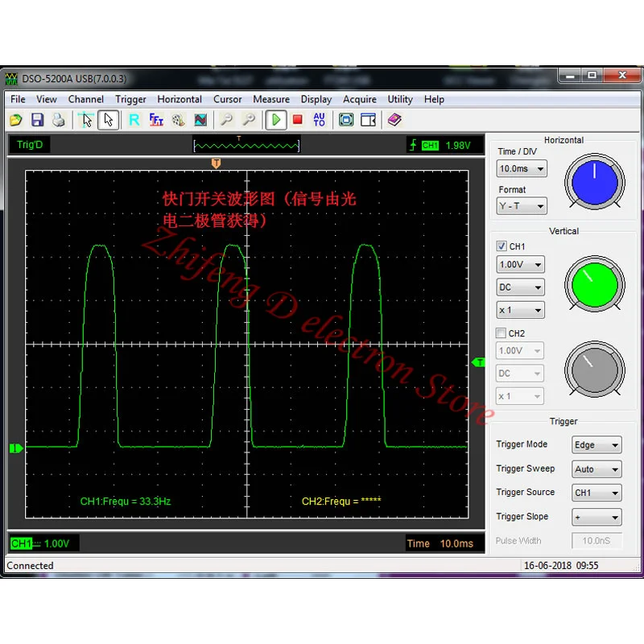Open the CH1 1.00V volts dropdown
Viewport: 644px width, 644px height.
520,265
